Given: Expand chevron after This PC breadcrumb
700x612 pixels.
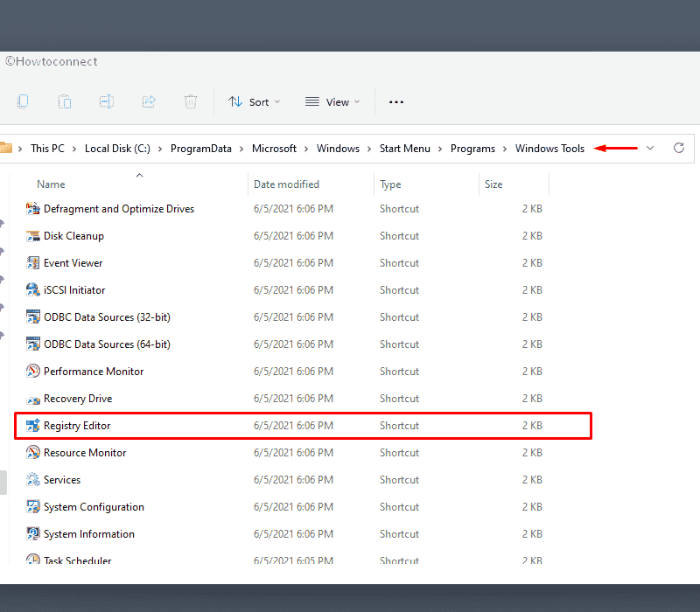Looking at the screenshot, I should pos(74,149).
